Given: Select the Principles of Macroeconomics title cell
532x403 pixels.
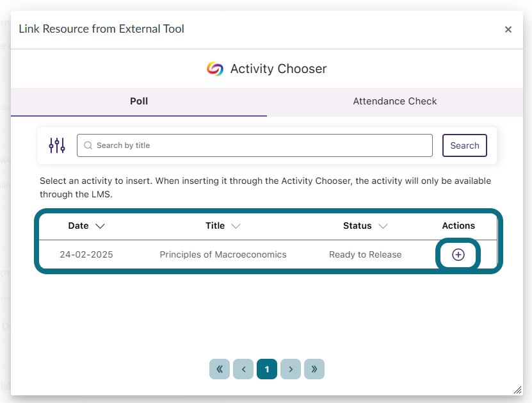Looking at the screenshot, I should (x=223, y=254).
